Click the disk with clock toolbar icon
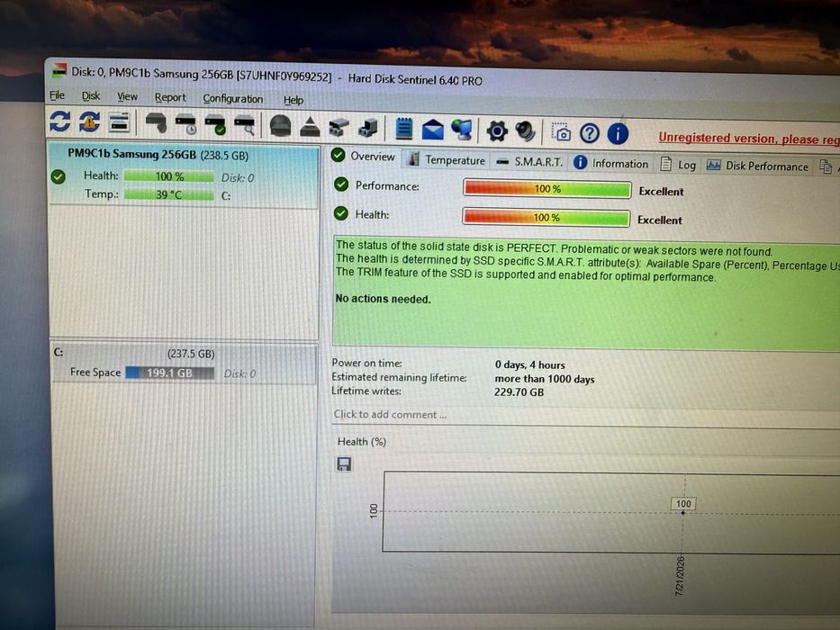 pos(185,124)
